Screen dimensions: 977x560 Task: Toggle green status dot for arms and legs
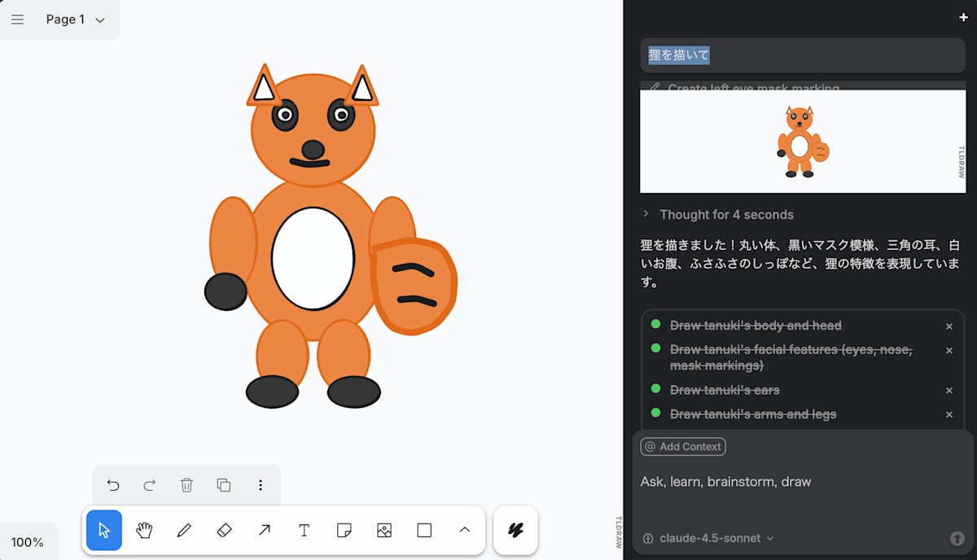655,413
